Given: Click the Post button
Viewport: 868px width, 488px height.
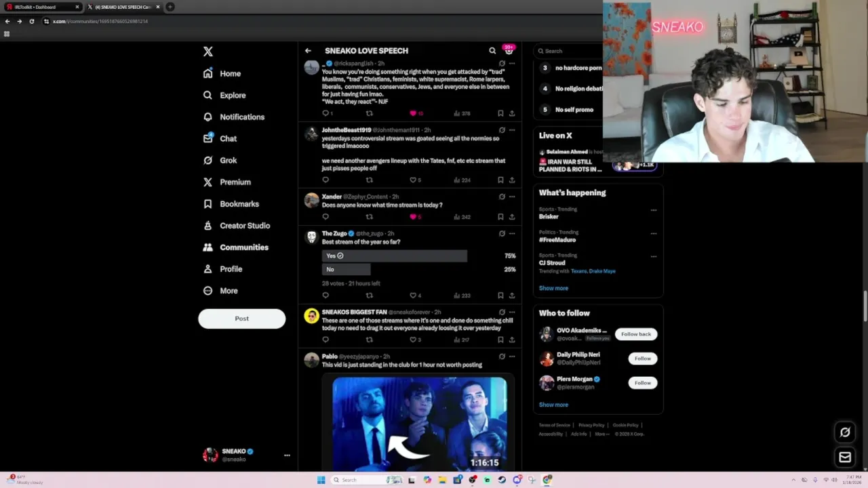Looking at the screenshot, I should point(241,319).
